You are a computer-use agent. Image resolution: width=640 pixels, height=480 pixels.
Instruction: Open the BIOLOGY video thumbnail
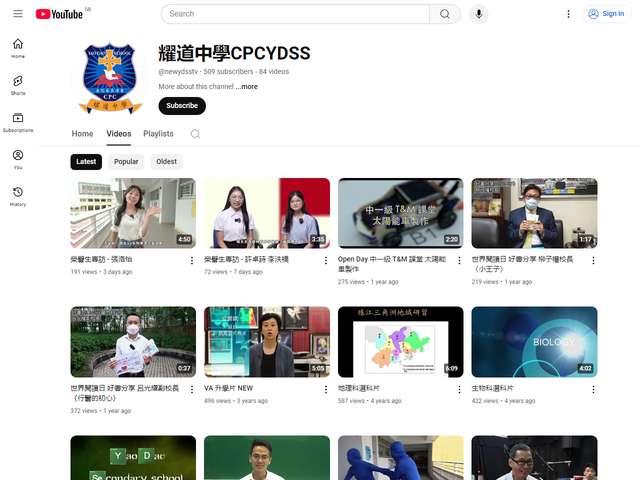click(x=534, y=341)
